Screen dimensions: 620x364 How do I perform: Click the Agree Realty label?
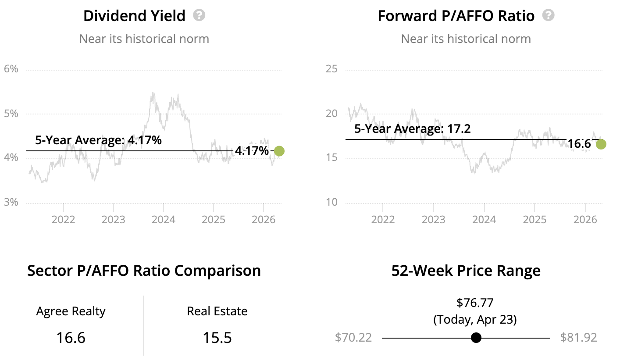coord(71,311)
